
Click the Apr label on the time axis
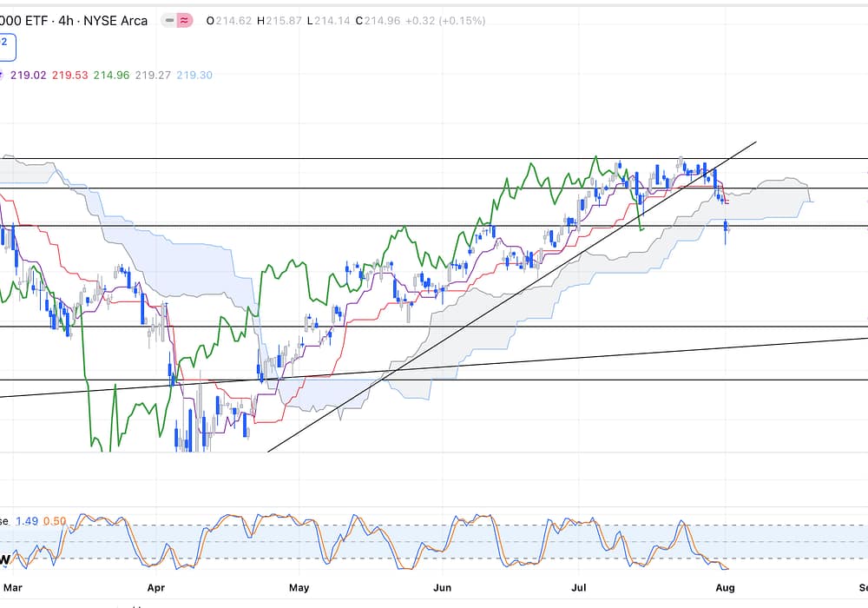(x=157, y=587)
